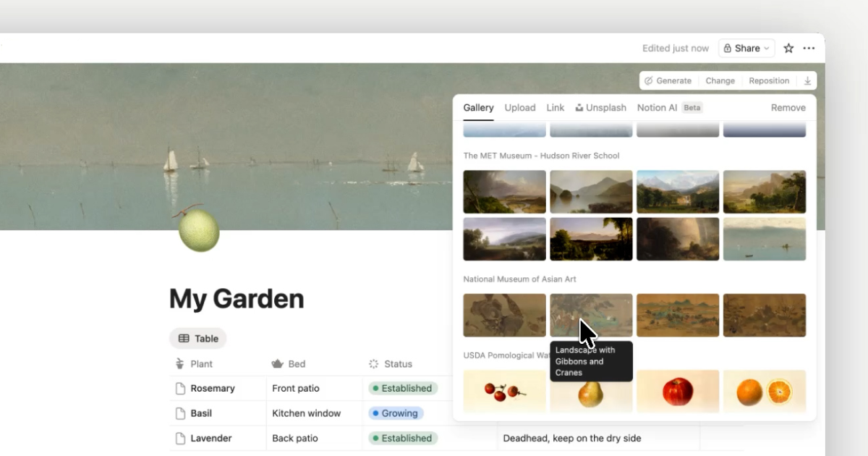Click the Edited just now text
Viewport: 868px width, 456px height.
[676, 48]
